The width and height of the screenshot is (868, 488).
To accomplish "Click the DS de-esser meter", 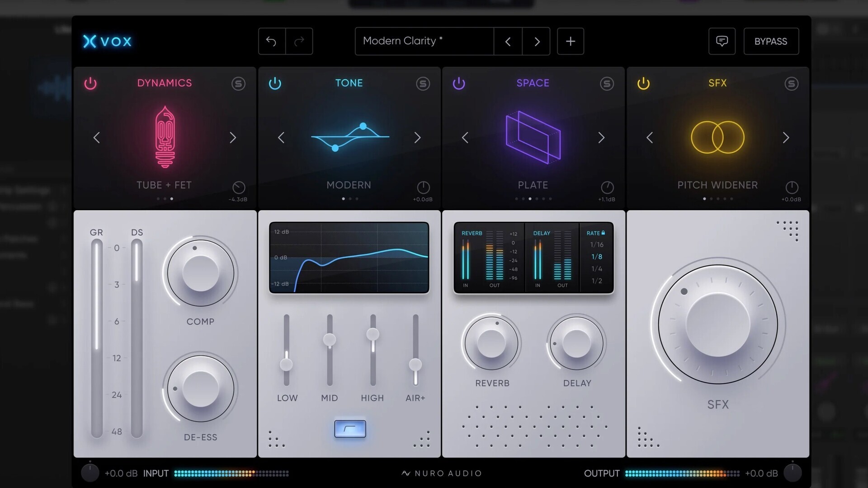I will (137, 339).
